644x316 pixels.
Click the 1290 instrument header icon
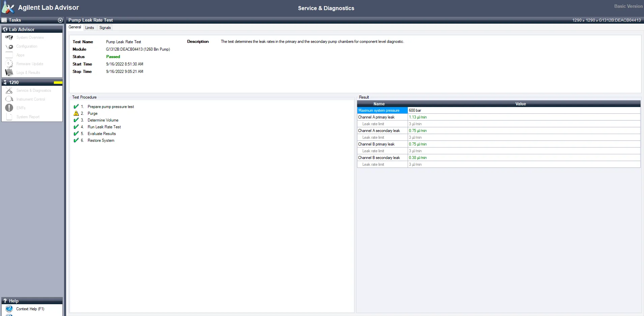pyautogui.click(x=5, y=82)
